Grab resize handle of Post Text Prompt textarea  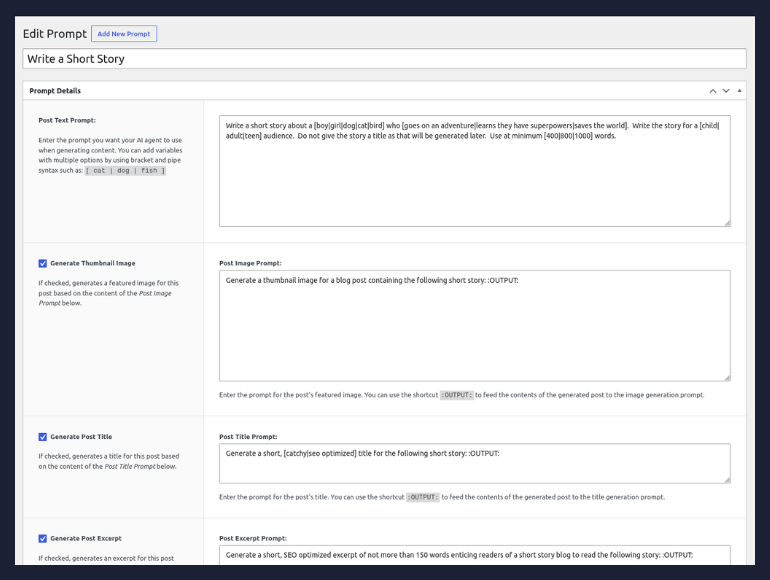pos(727,223)
